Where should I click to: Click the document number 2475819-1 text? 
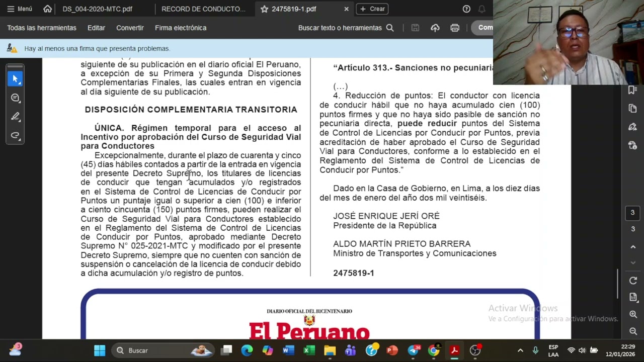(353, 273)
